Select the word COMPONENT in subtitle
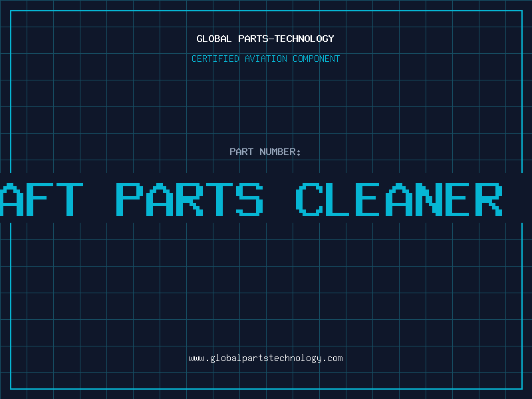The height and width of the screenshot is (399, 532). tap(317, 59)
